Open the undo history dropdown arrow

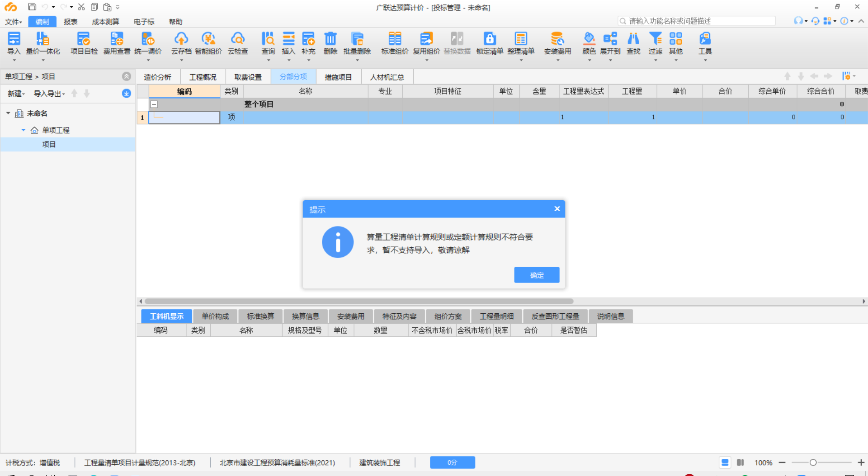[53, 7]
